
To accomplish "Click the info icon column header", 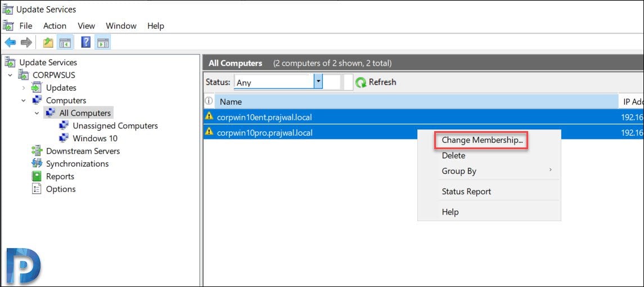I will (x=209, y=101).
